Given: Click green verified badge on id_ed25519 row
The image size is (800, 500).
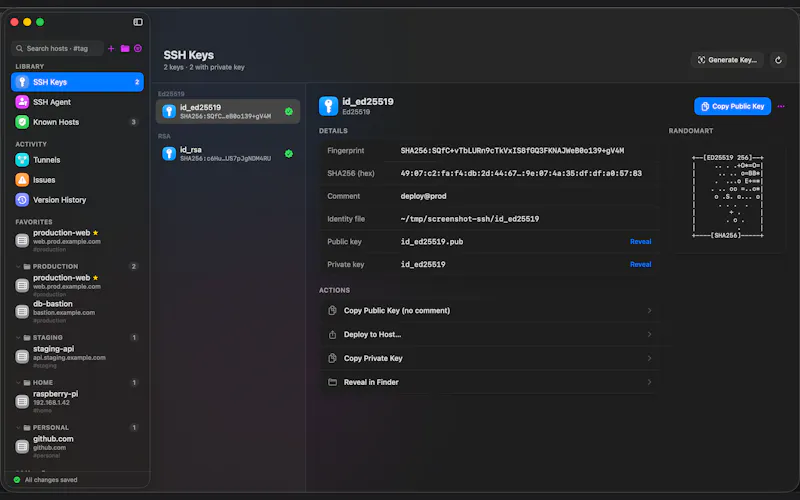Looking at the screenshot, I should point(289,111).
